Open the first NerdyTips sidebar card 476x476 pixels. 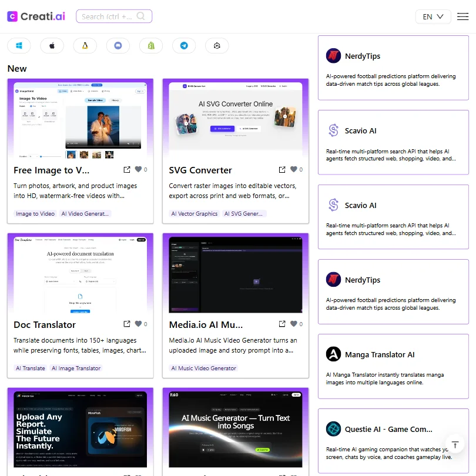[x=393, y=68]
